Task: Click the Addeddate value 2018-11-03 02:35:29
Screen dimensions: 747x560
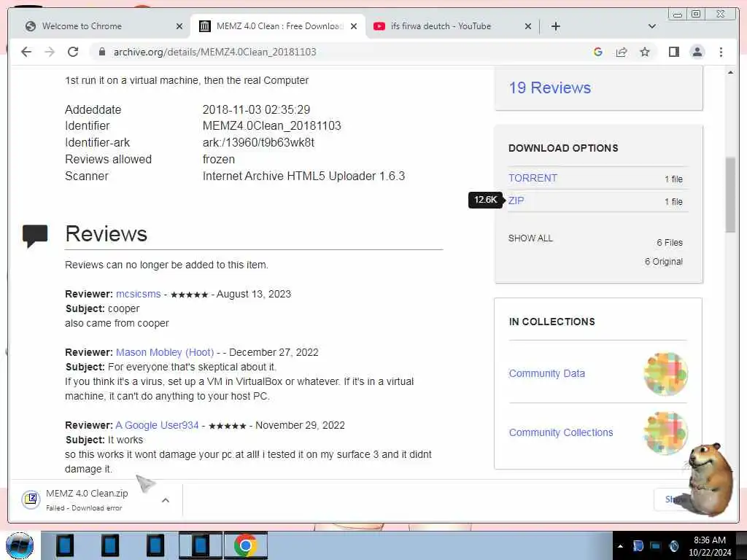Action: coord(256,109)
